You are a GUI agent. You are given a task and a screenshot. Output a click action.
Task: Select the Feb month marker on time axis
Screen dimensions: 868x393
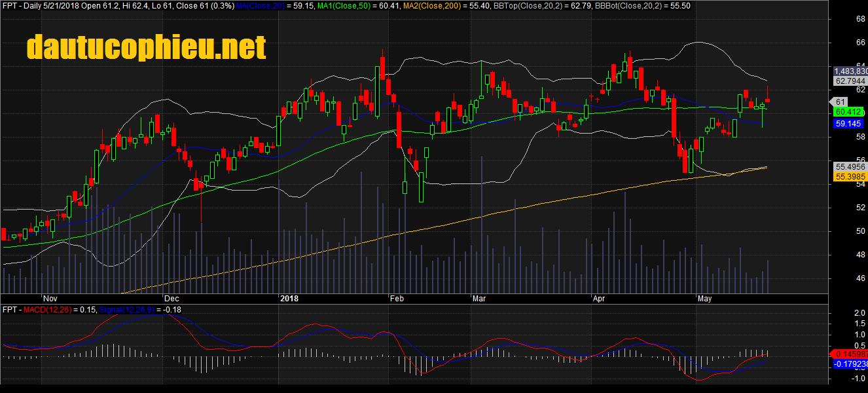pyautogui.click(x=397, y=299)
